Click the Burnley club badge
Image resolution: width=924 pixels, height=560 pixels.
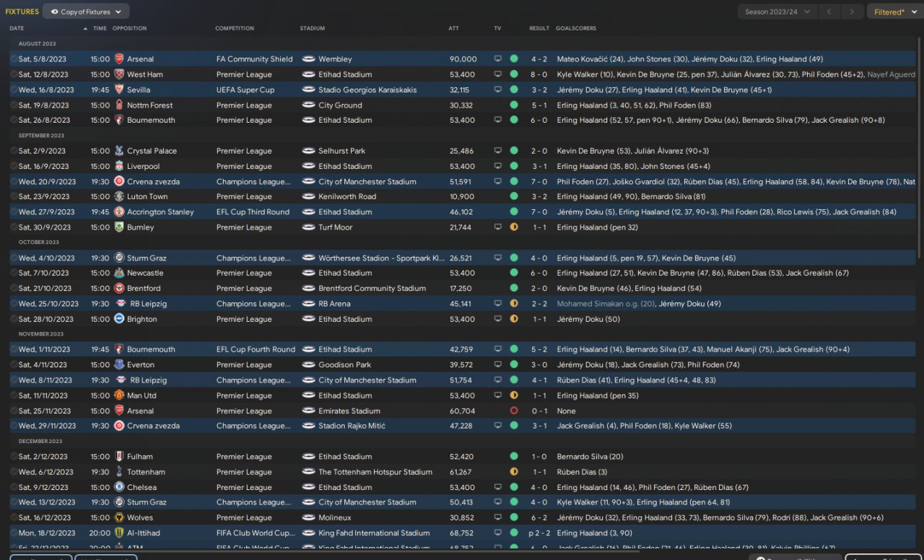[x=119, y=227]
